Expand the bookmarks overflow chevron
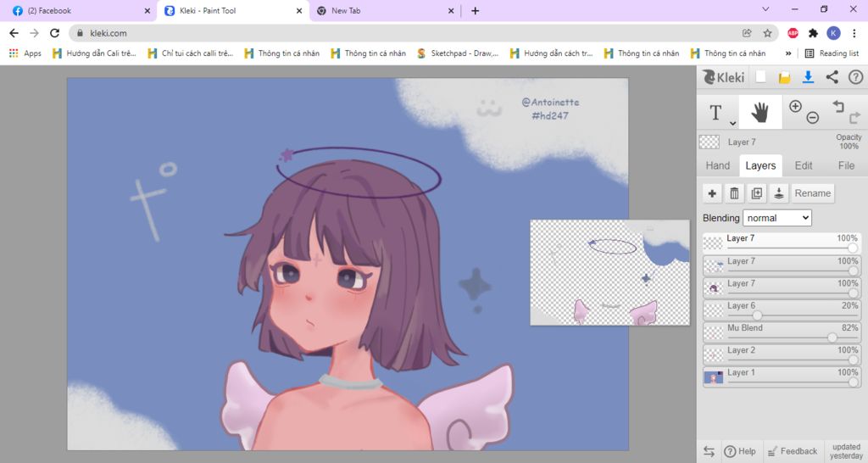 [x=787, y=53]
